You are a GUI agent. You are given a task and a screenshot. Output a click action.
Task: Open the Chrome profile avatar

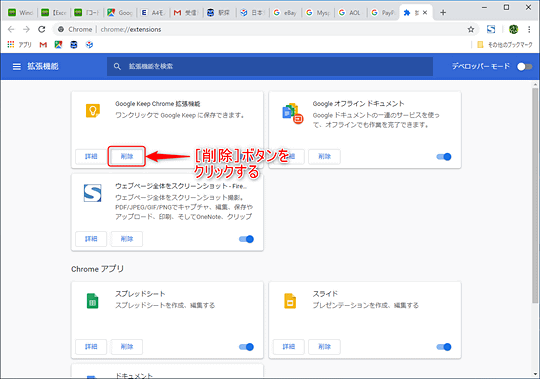(x=513, y=30)
